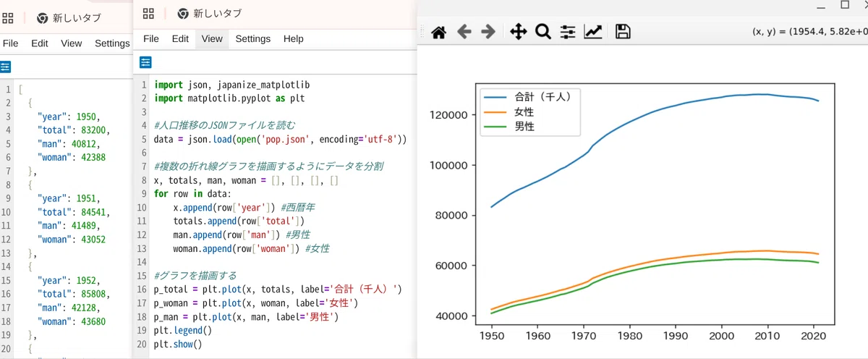Click the Home reset view icon in plot toolbar
Screen dimensions: 868x359
tap(438, 32)
